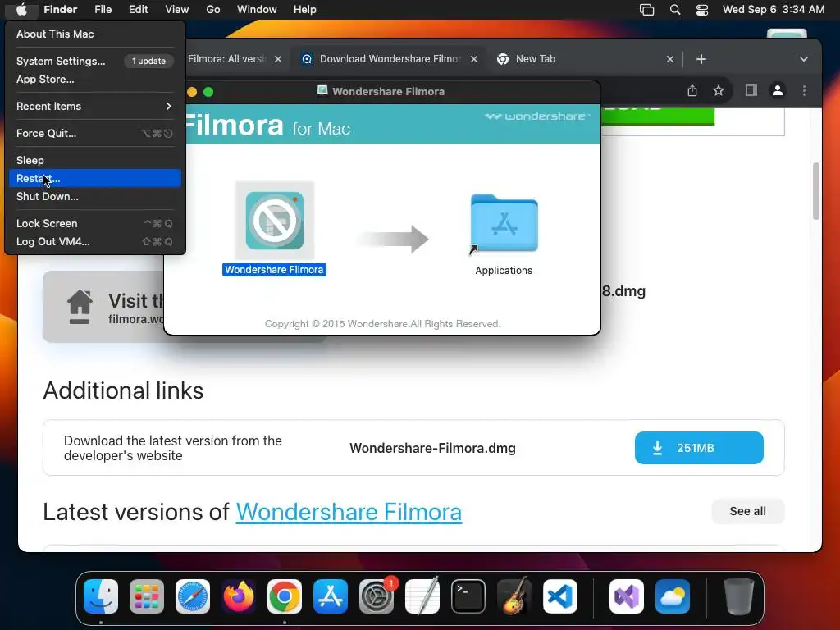Viewport: 840px width, 630px height.
Task: Open the Edit menu
Action: tap(138, 10)
